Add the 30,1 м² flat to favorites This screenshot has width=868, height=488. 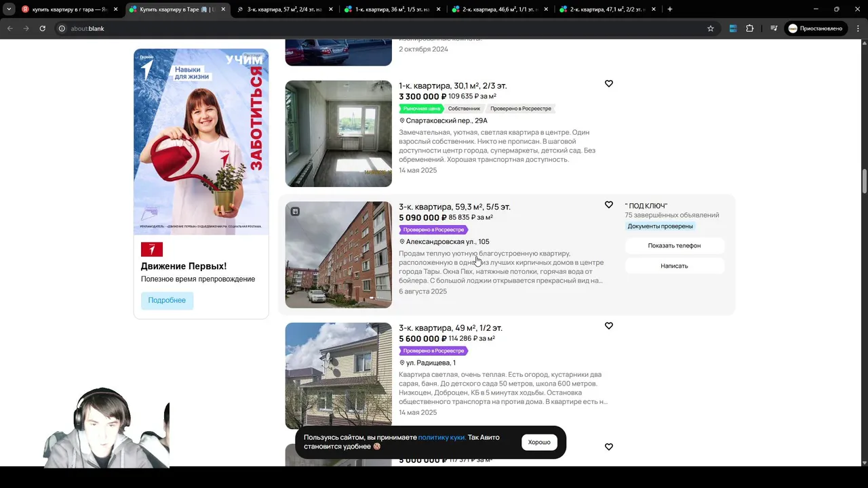point(609,84)
